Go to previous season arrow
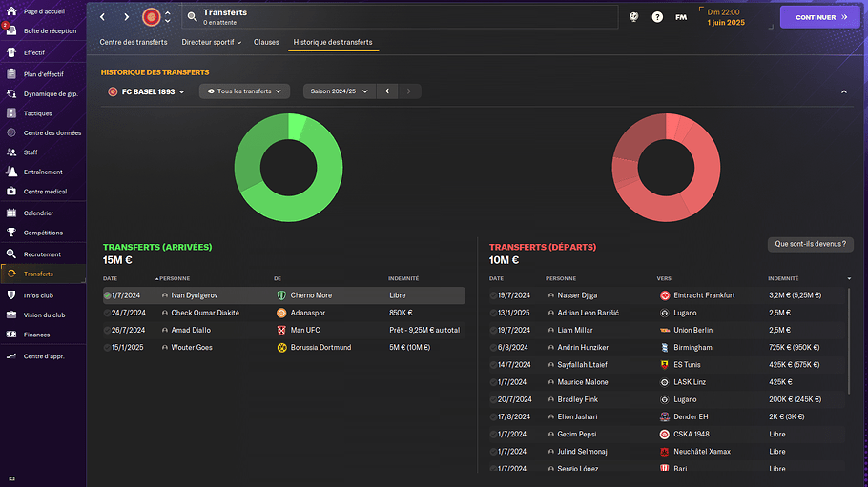 coord(387,91)
